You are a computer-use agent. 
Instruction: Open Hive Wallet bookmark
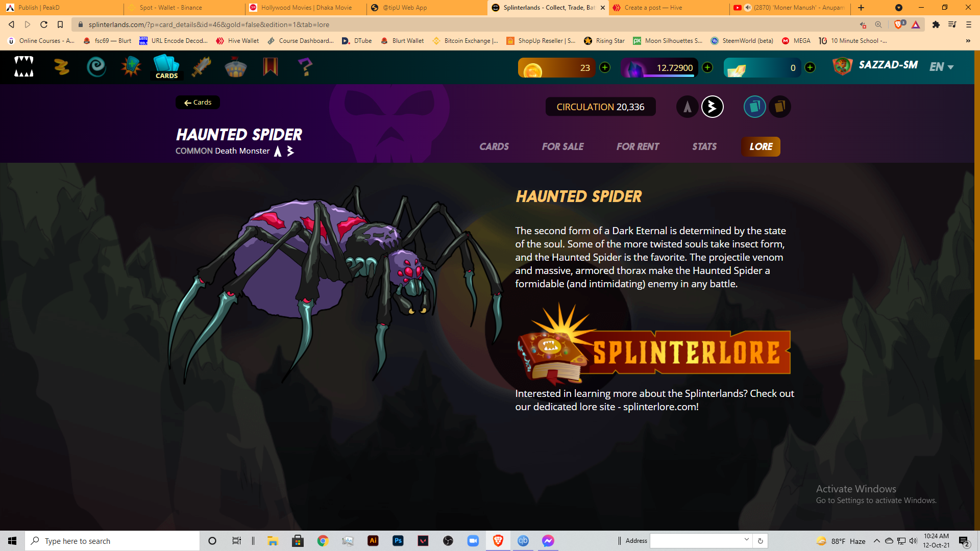(237, 41)
